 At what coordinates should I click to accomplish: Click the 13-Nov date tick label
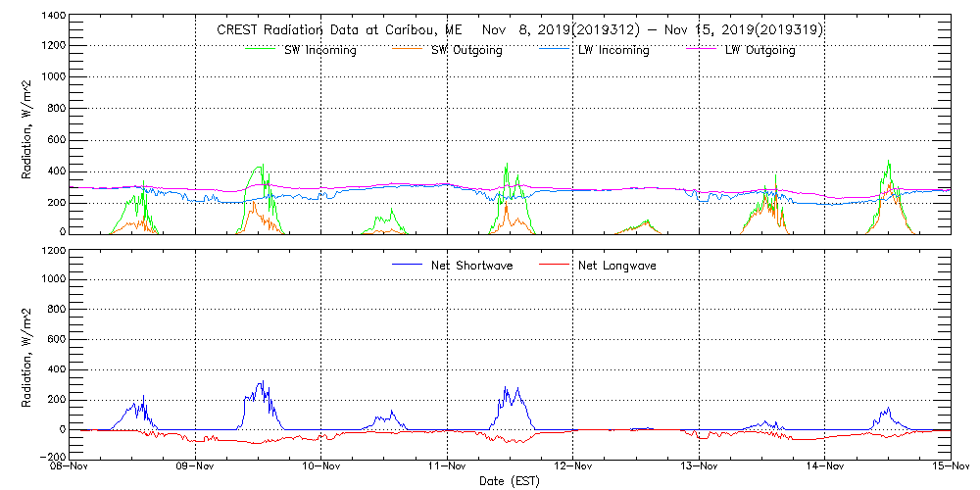pyautogui.click(x=699, y=467)
